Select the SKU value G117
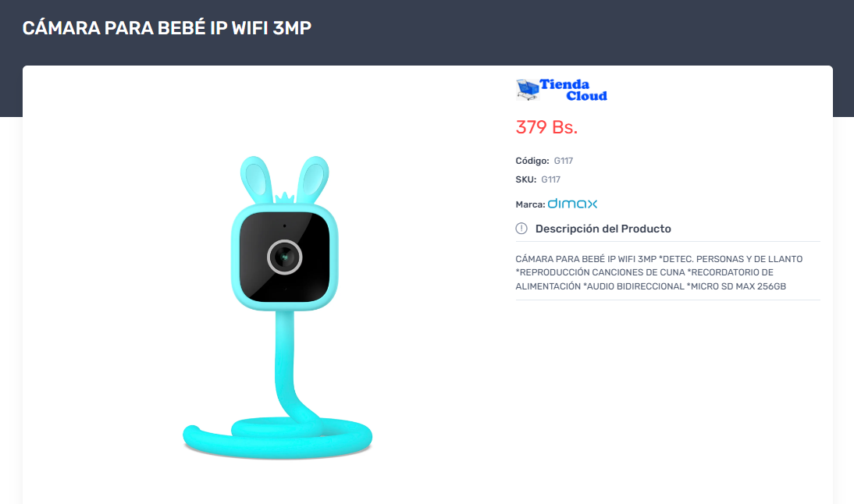This screenshot has height=504, width=854. click(550, 179)
